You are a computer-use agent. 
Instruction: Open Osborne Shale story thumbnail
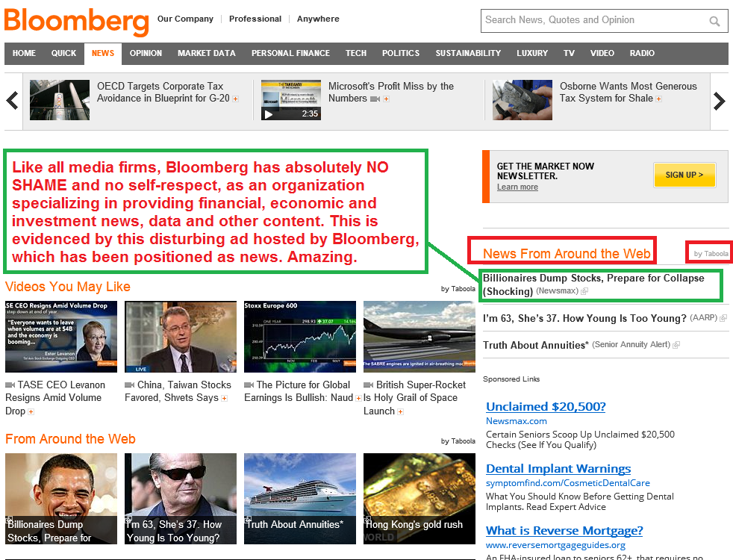pos(523,100)
